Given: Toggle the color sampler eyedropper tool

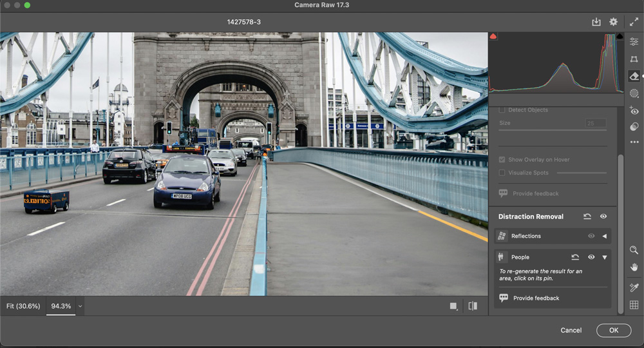Looking at the screenshot, I should [634, 287].
